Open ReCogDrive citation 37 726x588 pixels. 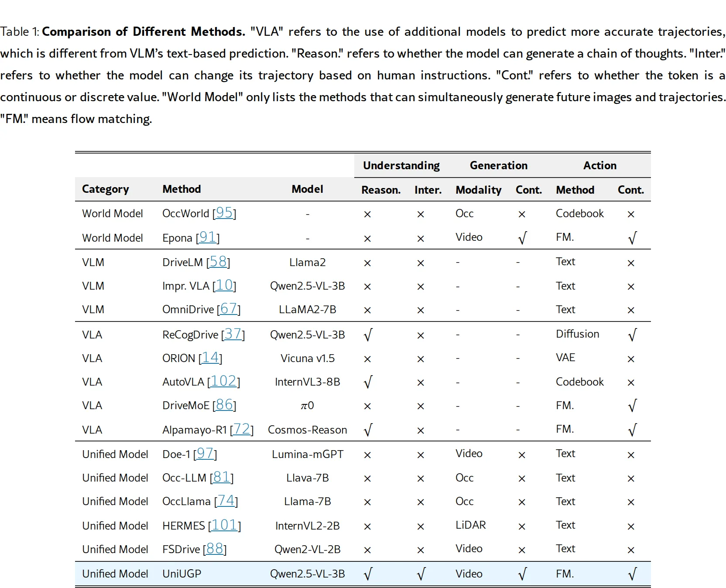click(233, 334)
